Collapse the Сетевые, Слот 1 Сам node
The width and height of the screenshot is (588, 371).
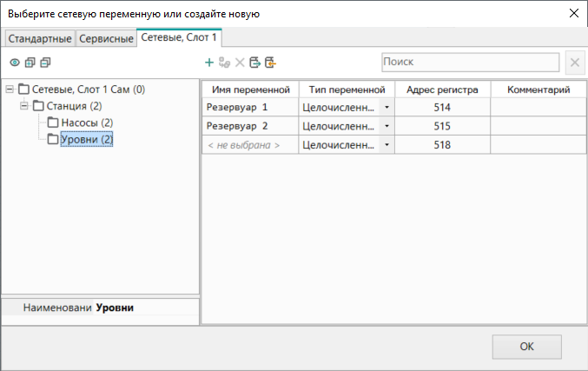point(10,89)
